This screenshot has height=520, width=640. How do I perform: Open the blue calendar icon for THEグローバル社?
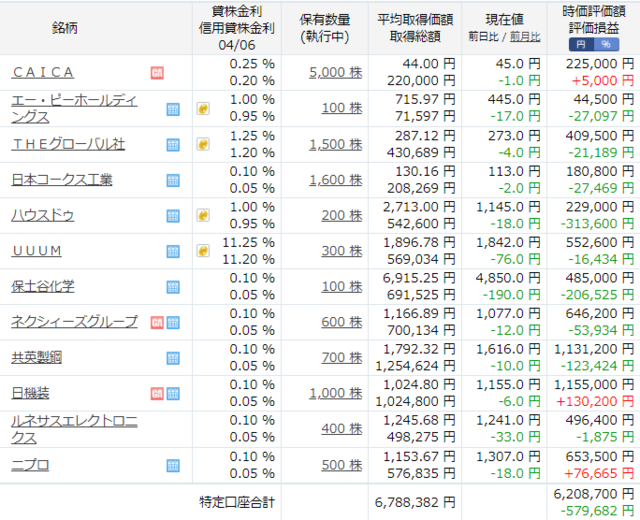pyautogui.click(x=173, y=145)
